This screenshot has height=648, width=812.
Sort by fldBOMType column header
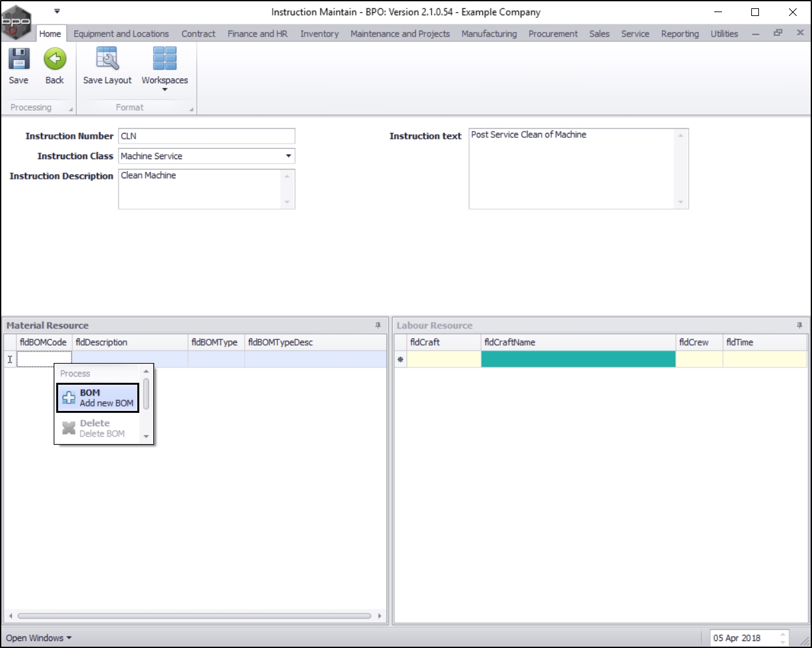217,342
